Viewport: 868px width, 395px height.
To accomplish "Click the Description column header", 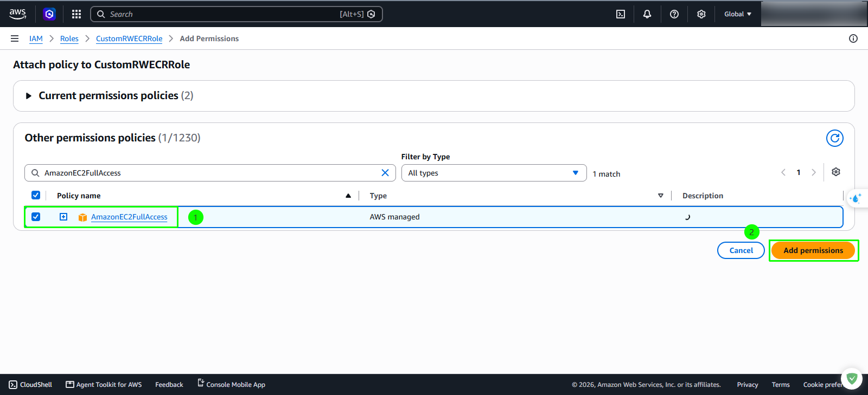I will pyautogui.click(x=703, y=196).
